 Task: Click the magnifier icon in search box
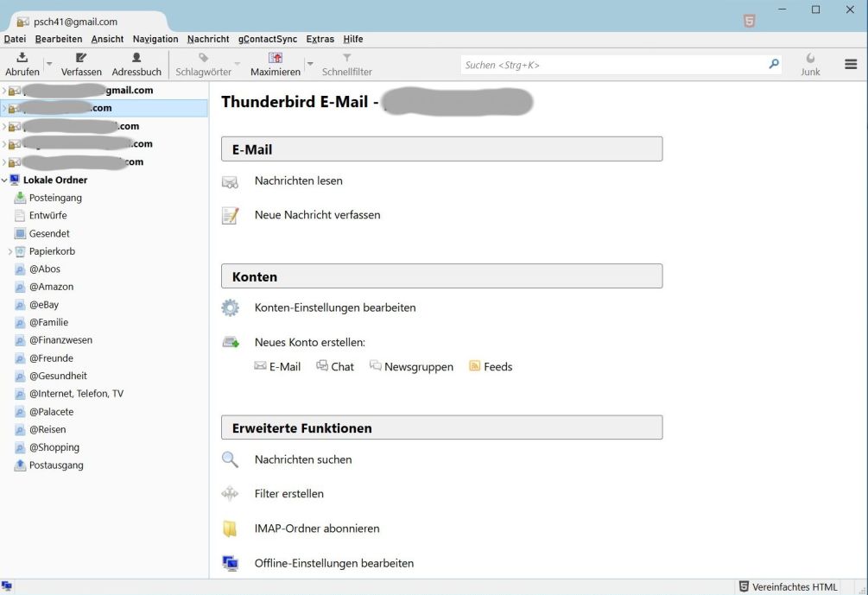point(774,64)
